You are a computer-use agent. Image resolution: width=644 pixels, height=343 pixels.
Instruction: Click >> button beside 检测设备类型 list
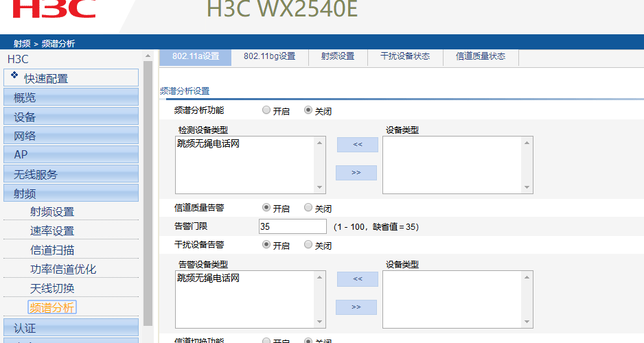click(x=356, y=173)
